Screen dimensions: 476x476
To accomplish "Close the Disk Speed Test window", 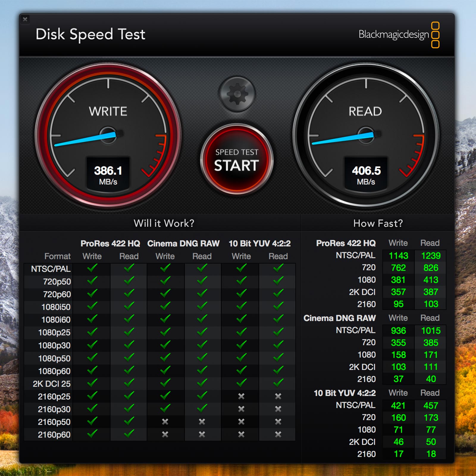I will click(25, 19).
